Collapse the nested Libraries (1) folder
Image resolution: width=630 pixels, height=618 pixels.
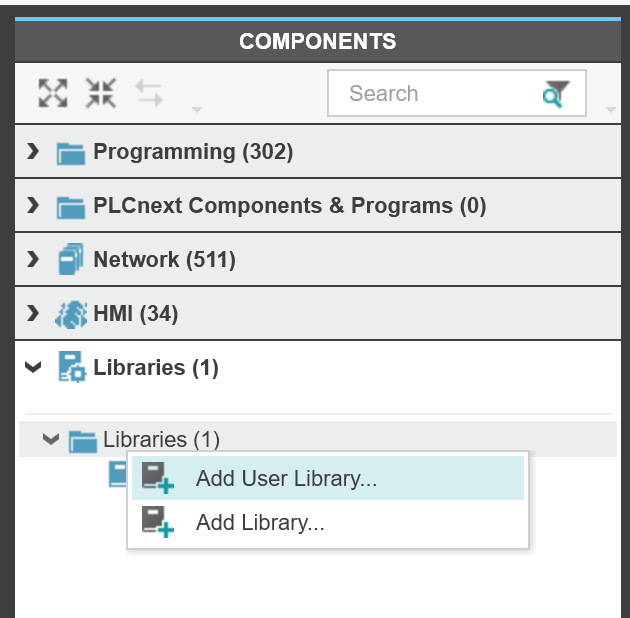(51, 439)
